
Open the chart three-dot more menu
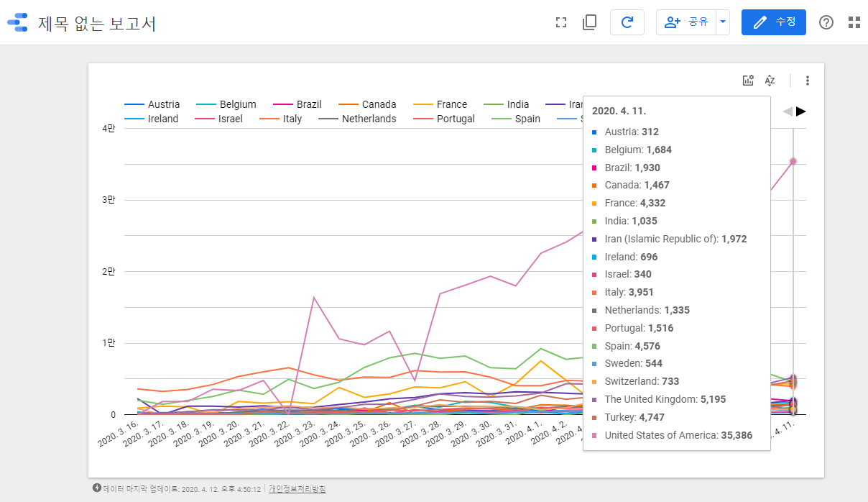pyautogui.click(x=808, y=81)
